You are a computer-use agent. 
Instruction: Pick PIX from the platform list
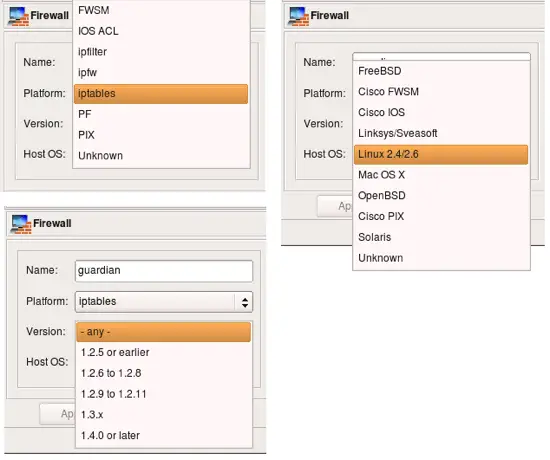(x=161, y=135)
